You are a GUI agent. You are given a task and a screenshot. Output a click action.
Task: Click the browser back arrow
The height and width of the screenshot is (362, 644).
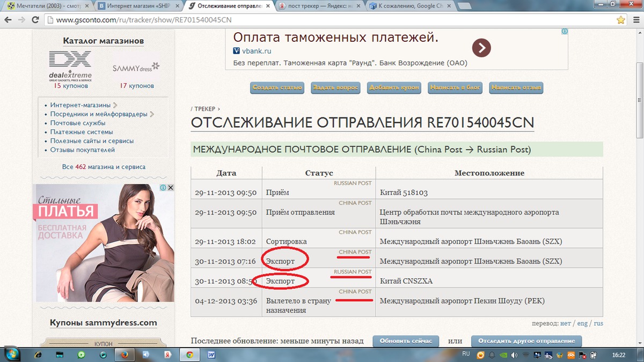[7, 20]
